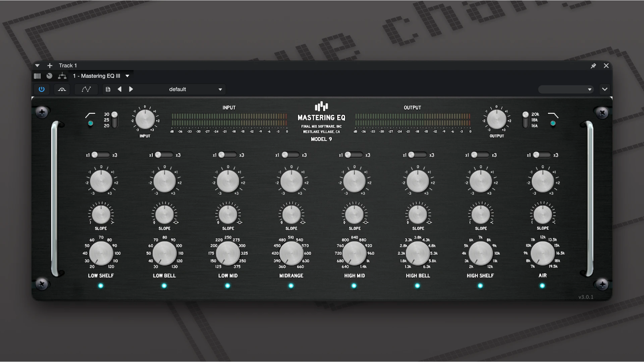The image size is (644, 362).
Task: Set the low-pass frequency selector switch
Action: (x=525, y=120)
